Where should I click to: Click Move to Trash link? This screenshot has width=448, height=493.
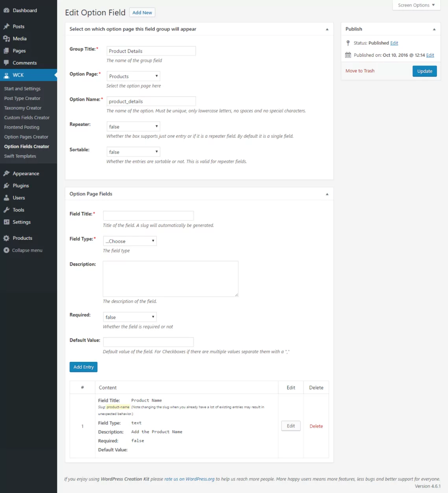point(360,71)
